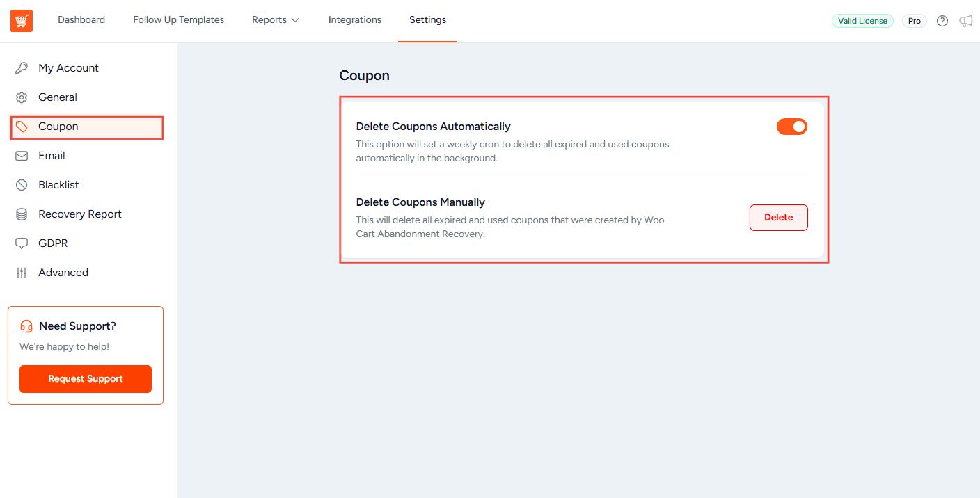Disable Delete Coupons Automatically toggle

(792, 127)
